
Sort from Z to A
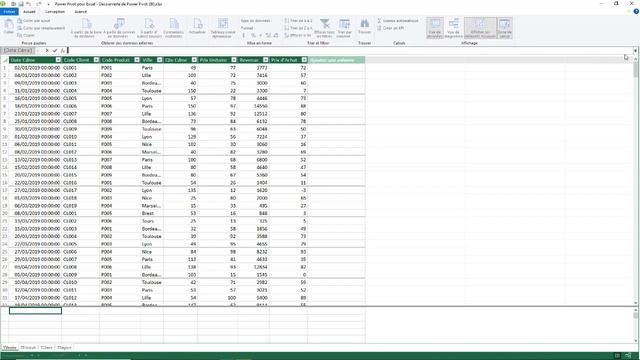pyautogui.click(x=298, y=28)
